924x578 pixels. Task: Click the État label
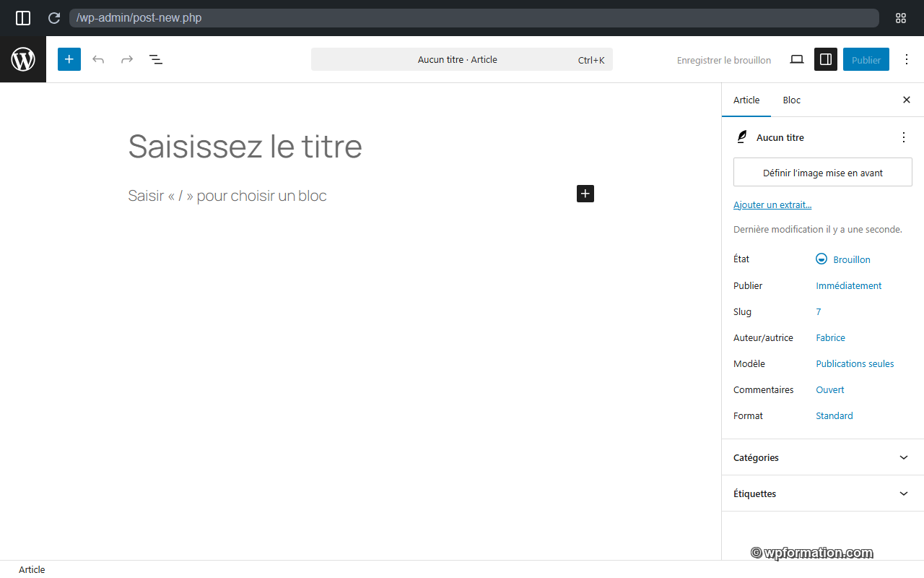741,259
